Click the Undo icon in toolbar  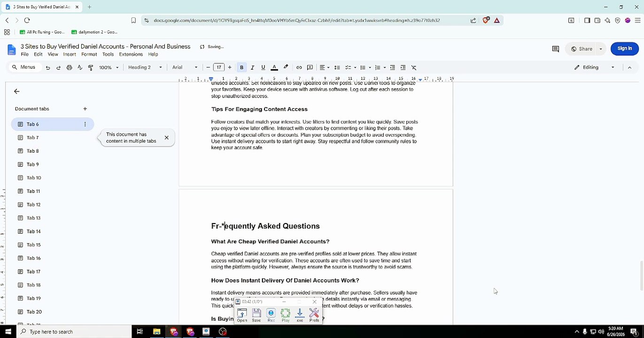point(47,68)
